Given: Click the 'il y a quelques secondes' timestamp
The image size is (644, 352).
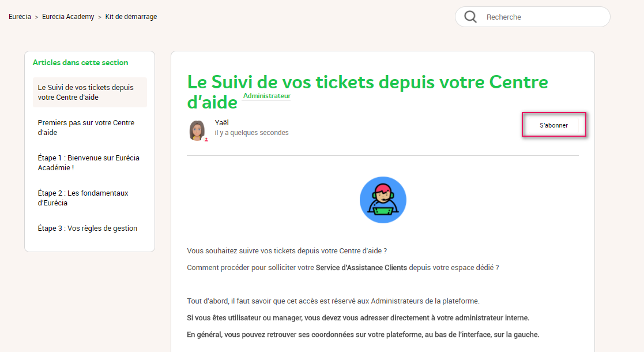Looking at the screenshot, I should tap(251, 132).
